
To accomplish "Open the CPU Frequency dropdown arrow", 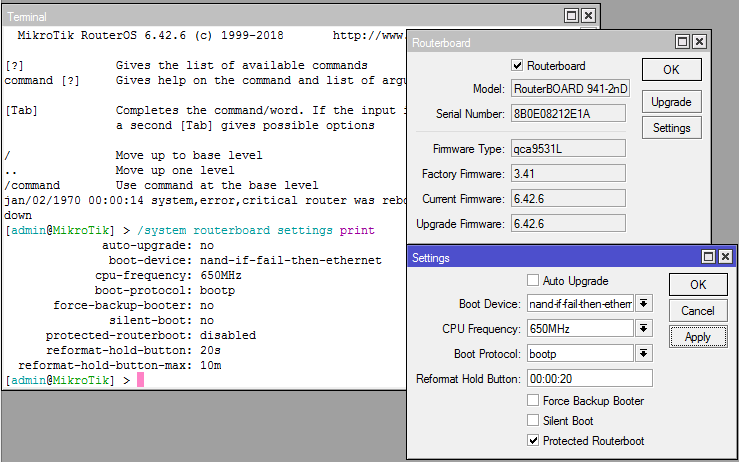I will [x=644, y=328].
